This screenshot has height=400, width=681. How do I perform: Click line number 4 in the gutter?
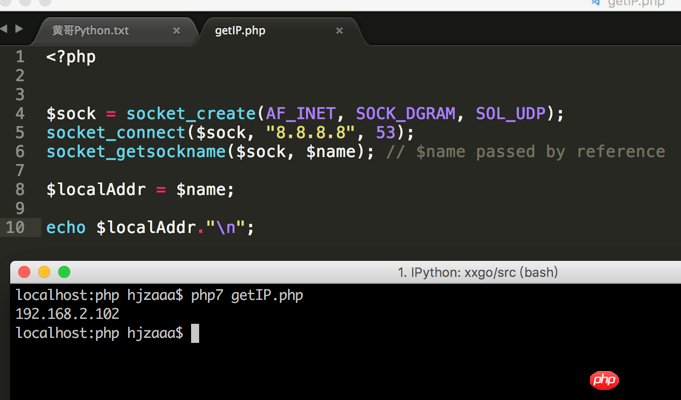click(x=20, y=113)
